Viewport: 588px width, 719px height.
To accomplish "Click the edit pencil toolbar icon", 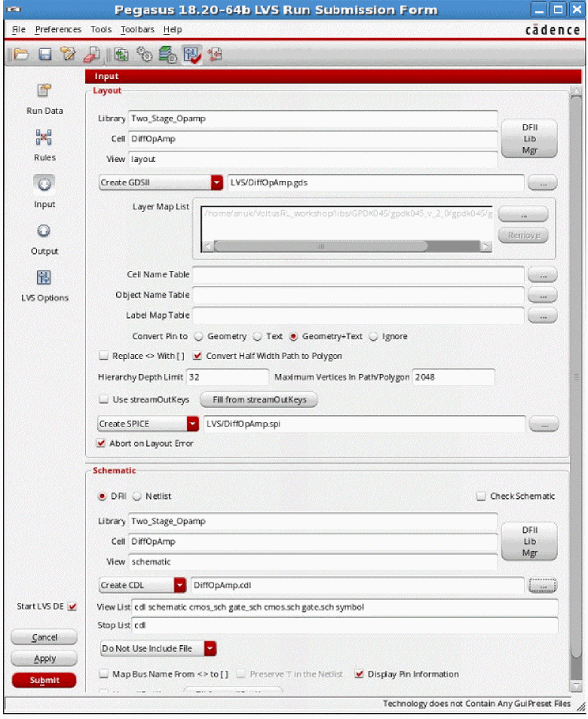I will pos(68,54).
